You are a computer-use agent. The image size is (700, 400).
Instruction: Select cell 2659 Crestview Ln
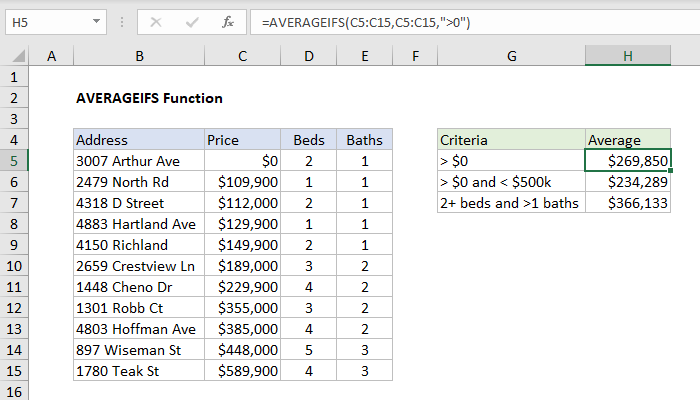(x=139, y=266)
